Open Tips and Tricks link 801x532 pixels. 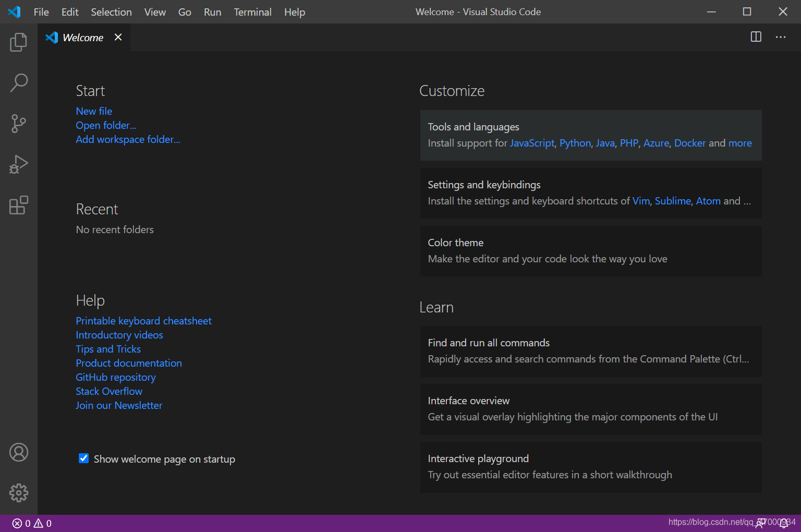[108, 349]
